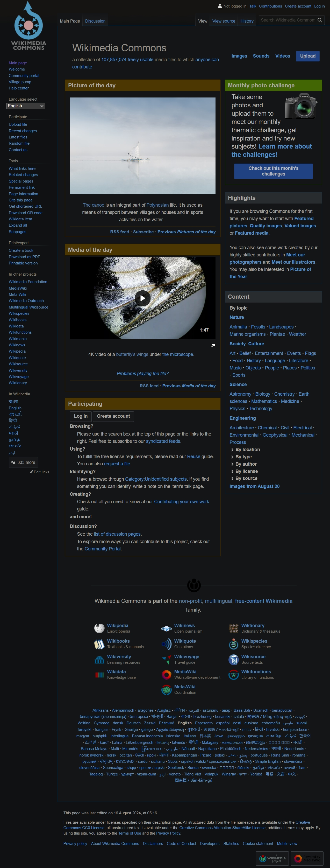Click Create account button in Participating
The image size is (330, 868).
(113, 416)
